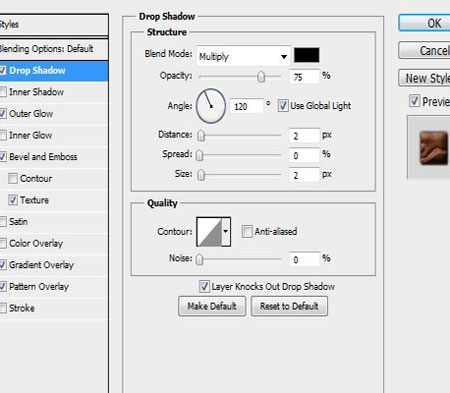Click the Noise slider handle
This screenshot has height=393, width=450.
[x=199, y=259]
